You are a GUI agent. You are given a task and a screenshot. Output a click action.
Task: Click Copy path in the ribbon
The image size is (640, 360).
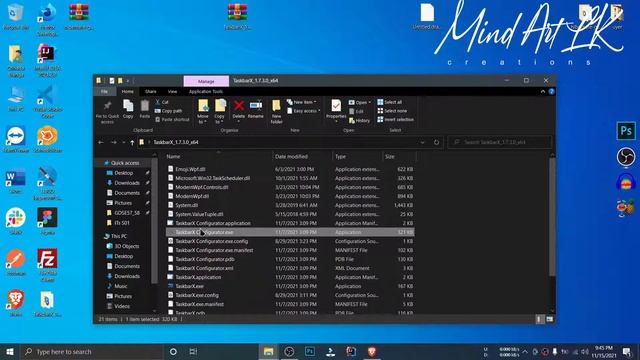click(169, 111)
